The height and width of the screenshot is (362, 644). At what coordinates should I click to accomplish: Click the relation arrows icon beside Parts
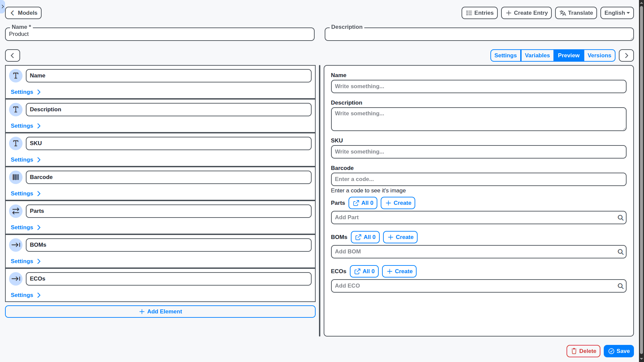point(15,211)
